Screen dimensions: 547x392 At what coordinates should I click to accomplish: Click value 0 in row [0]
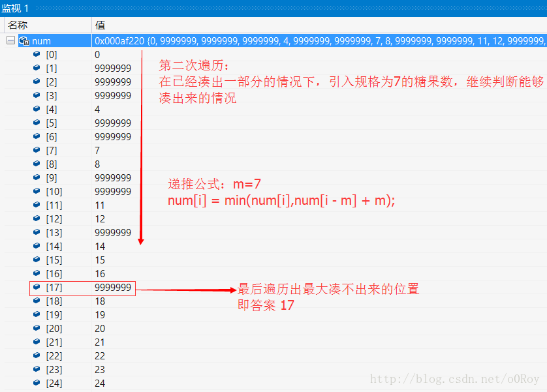click(x=97, y=55)
